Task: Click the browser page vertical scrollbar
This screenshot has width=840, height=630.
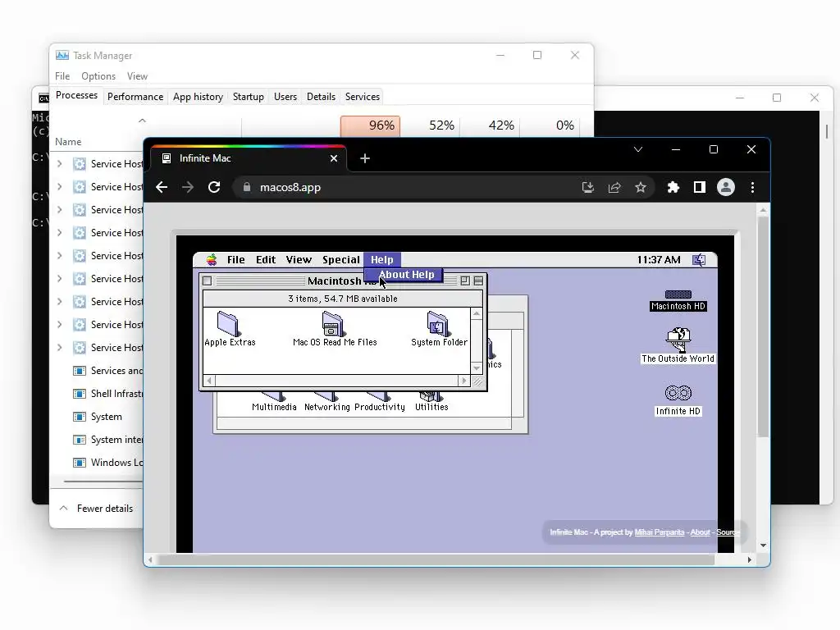Action: point(764,326)
